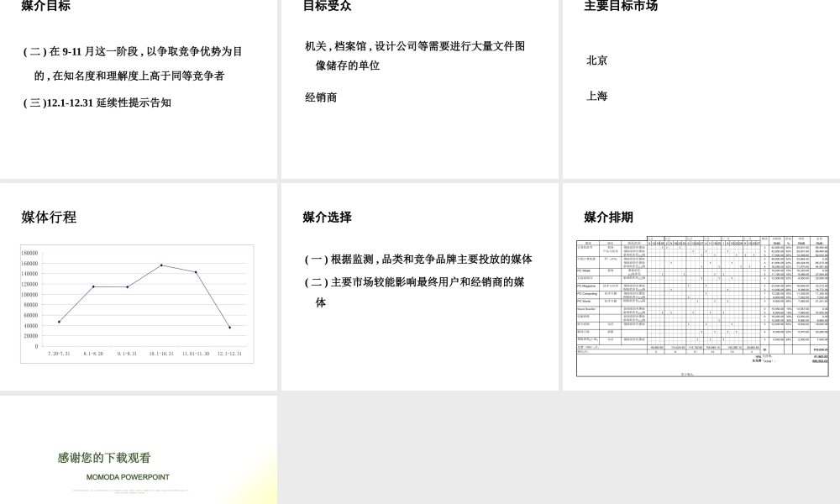This screenshot has height=504, width=840.
Task: Click the text 上海
Action: click(x=596, y=96)
